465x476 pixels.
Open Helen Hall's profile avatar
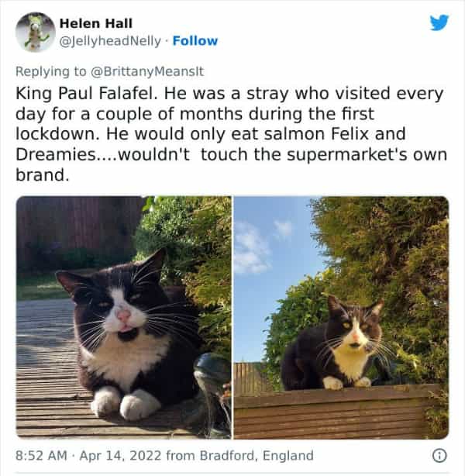[35, 32]
